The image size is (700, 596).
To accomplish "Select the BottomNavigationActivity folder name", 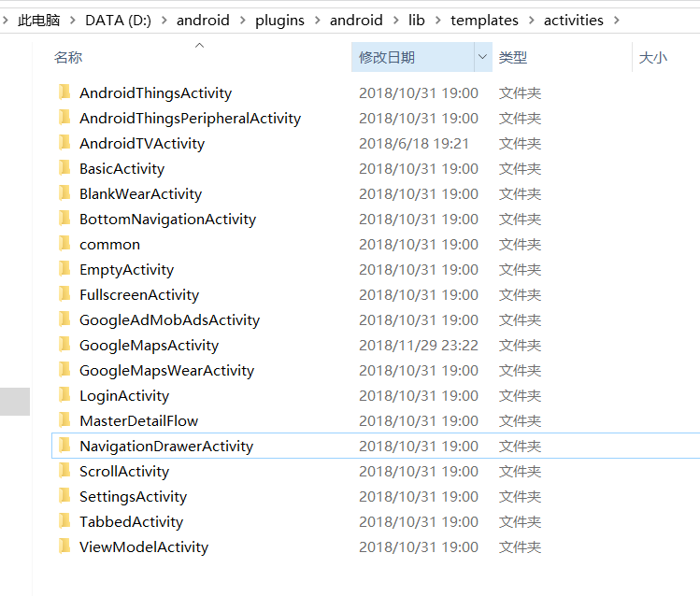I will pyautogui.click(x=168, y=220).
